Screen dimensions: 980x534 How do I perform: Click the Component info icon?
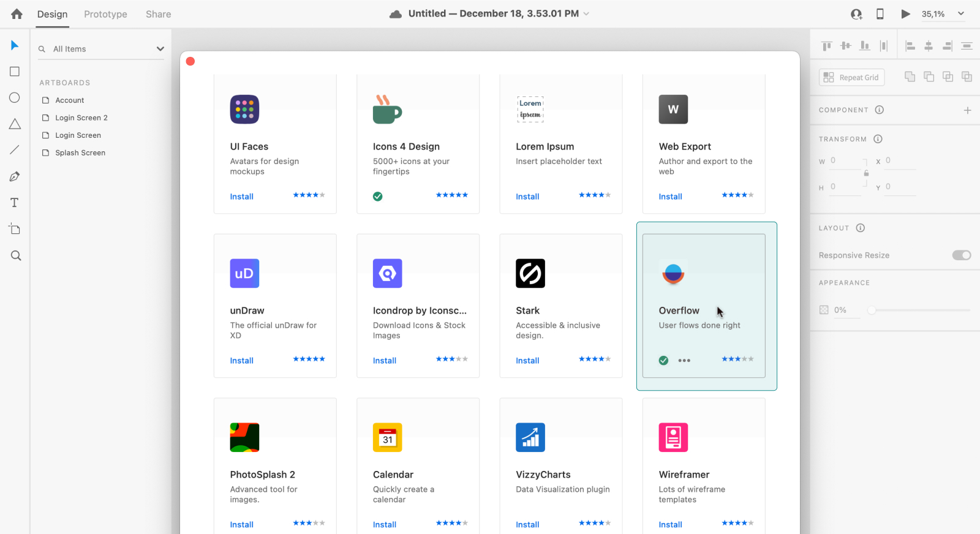click(880, 110)
